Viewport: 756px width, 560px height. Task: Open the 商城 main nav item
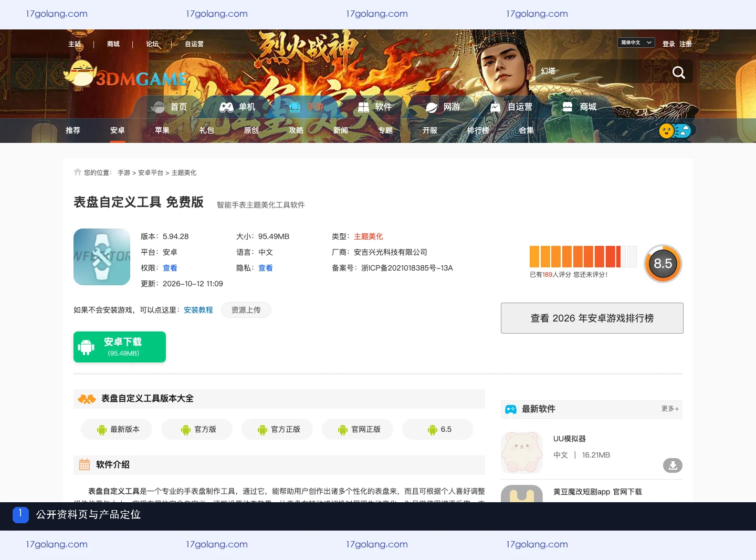tap(579, 107)
